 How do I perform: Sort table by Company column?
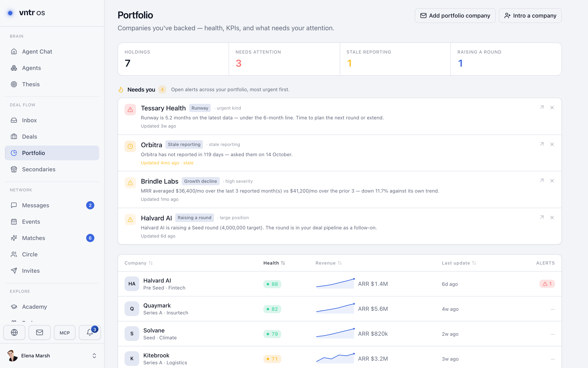click(138, 263)
